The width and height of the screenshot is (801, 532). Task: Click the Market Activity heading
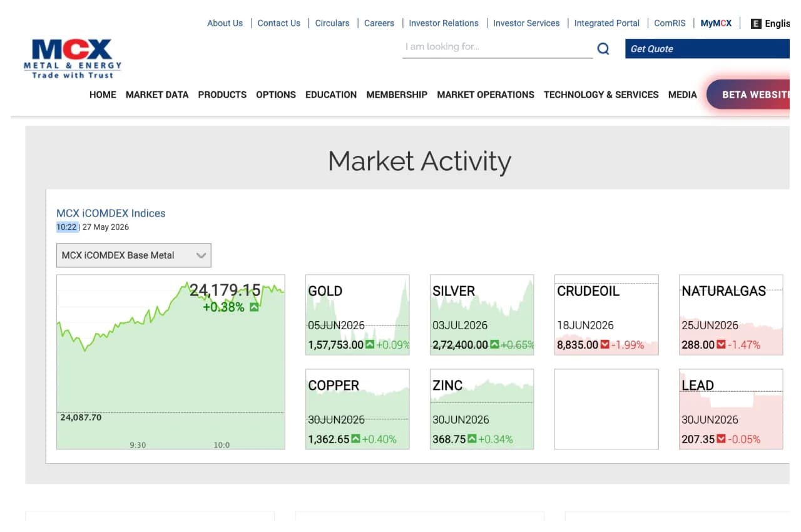pos(420,161)
